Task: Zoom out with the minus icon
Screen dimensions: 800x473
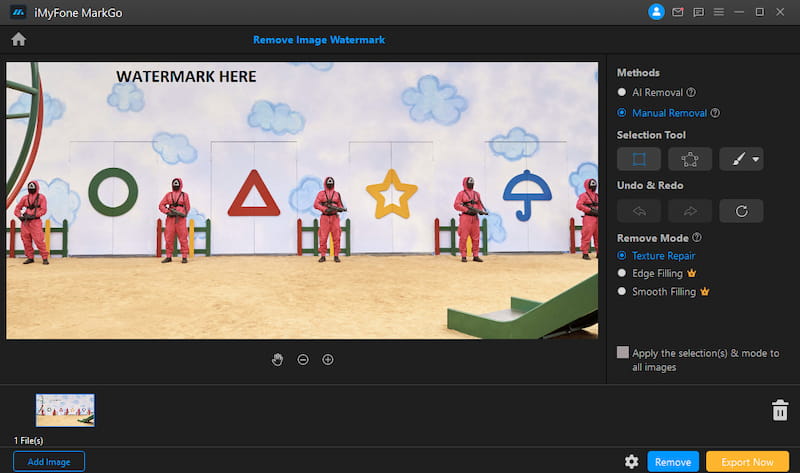Action: pos(303,360)
